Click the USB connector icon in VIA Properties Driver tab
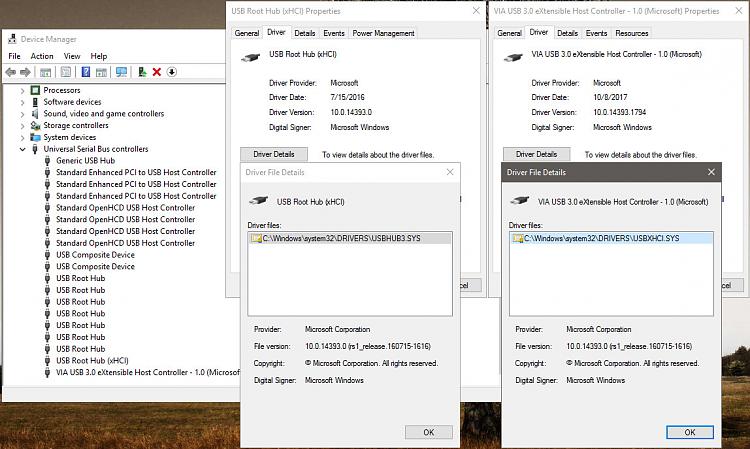 pos(513,58)
